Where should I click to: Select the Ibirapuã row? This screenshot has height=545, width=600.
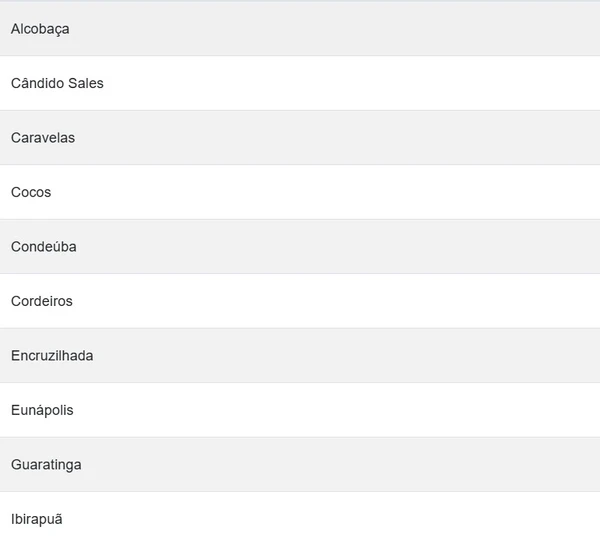point(300,519)
